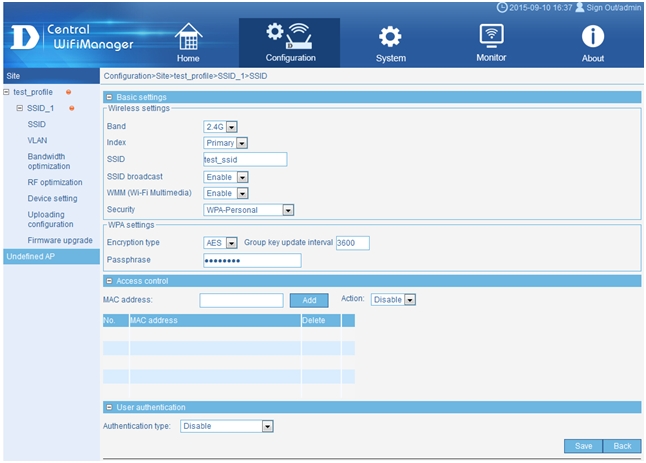This screenshot has width=646, height=463.
Task: Collapse the Basic settings section
Action: point(109,97)
